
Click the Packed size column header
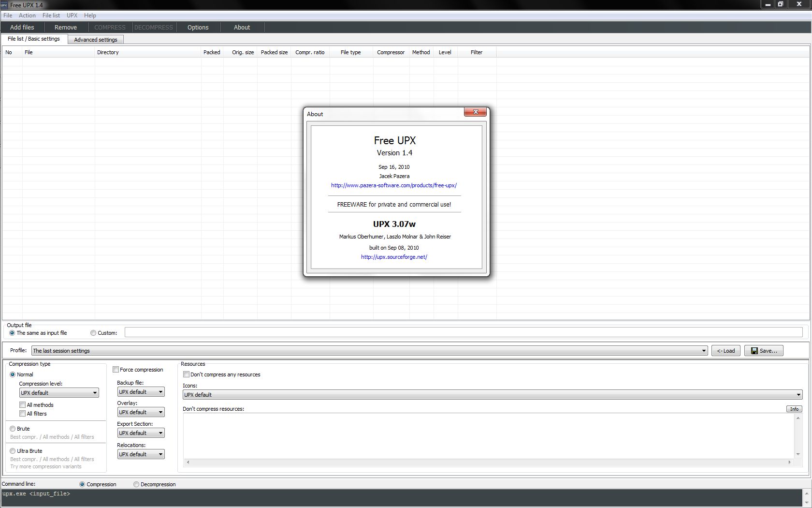[x=274, y=52]
